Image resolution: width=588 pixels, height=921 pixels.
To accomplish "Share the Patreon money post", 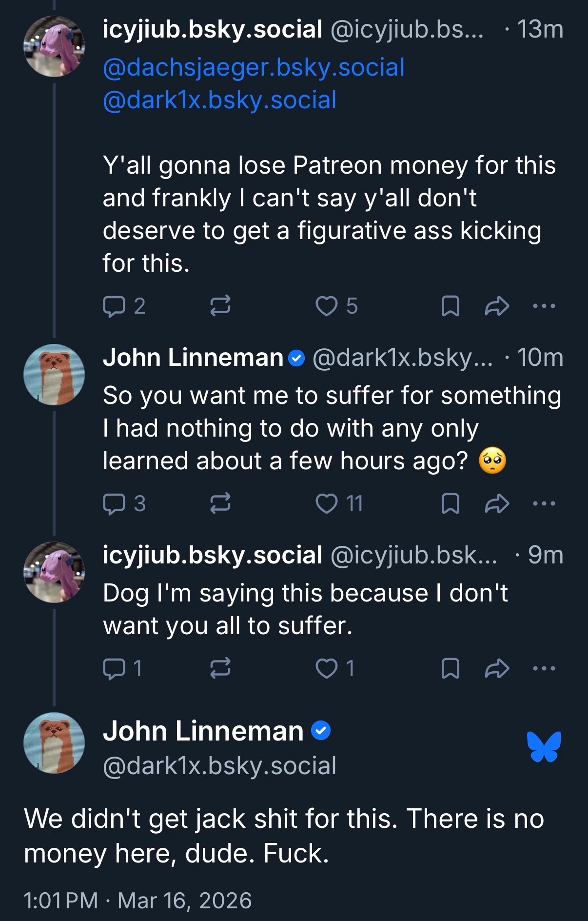I will pyautogui.click(x=497, y=306).
